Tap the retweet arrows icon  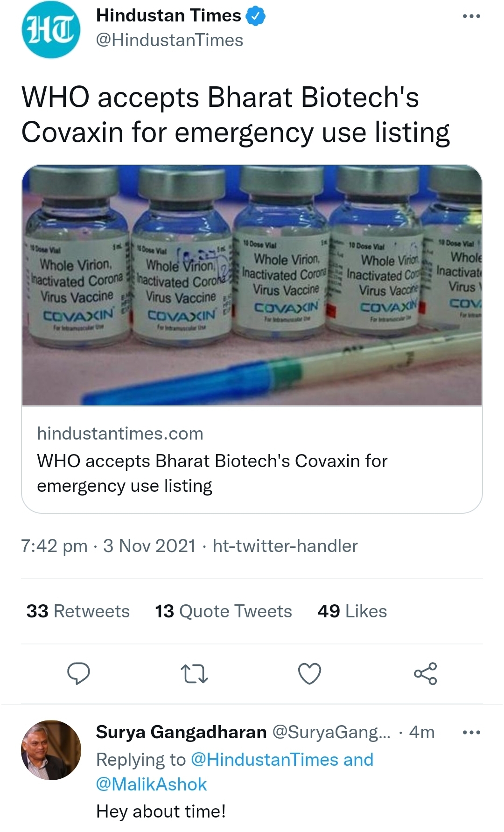point(194,674)
